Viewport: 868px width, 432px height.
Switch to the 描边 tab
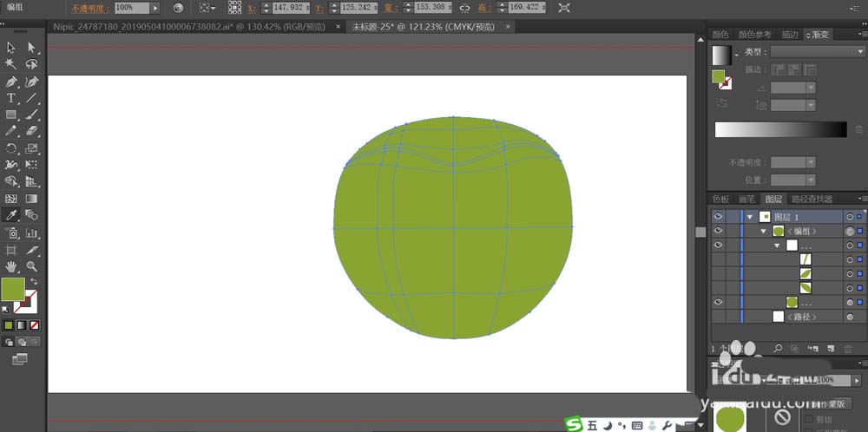[790, 35]
